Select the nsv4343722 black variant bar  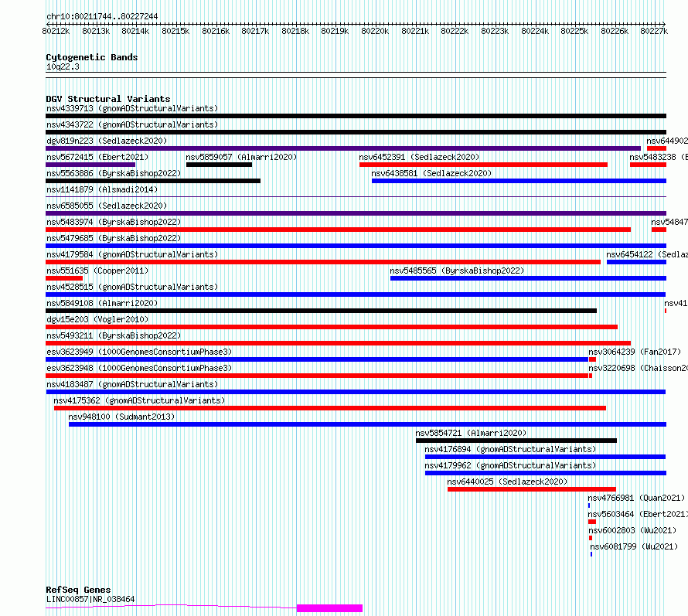(x=356, y=132)
